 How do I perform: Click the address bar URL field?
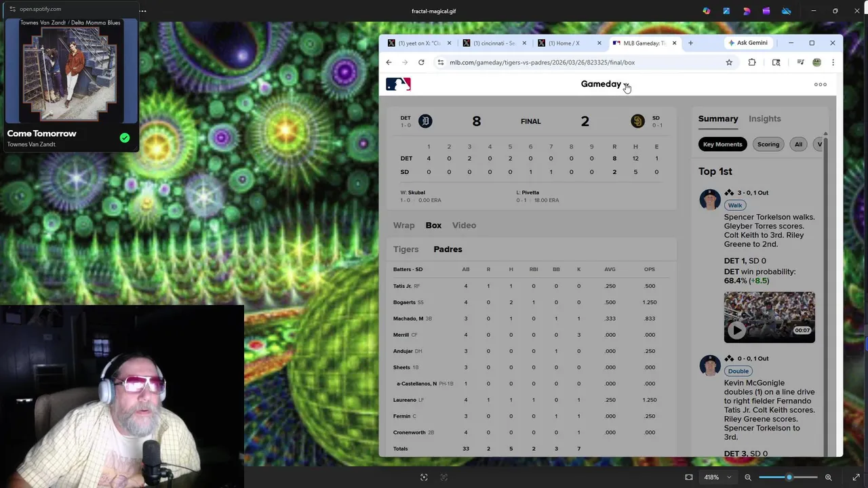tap(583, 62)
